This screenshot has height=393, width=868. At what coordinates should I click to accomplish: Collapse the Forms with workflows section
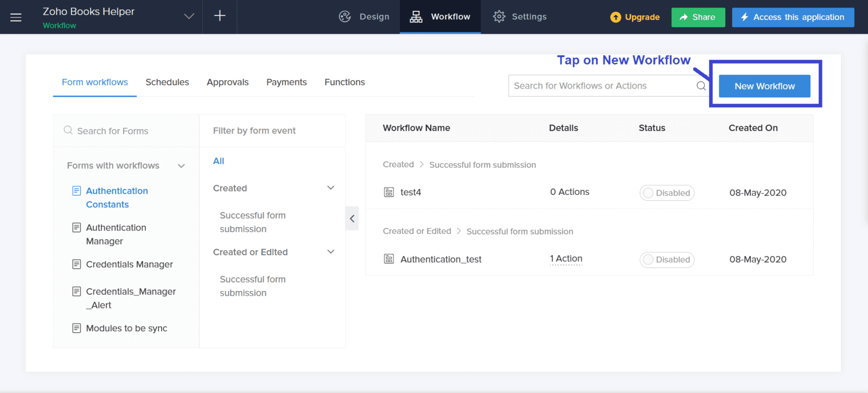(181, 166)
